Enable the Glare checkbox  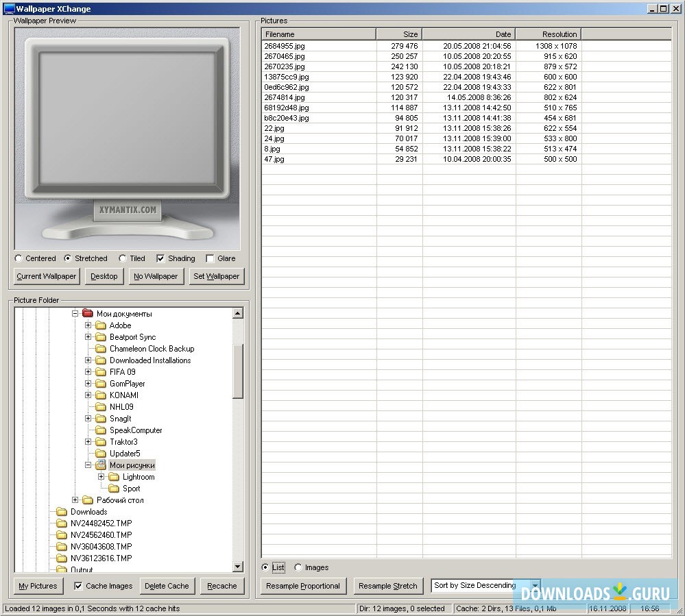tap(209, 258)
